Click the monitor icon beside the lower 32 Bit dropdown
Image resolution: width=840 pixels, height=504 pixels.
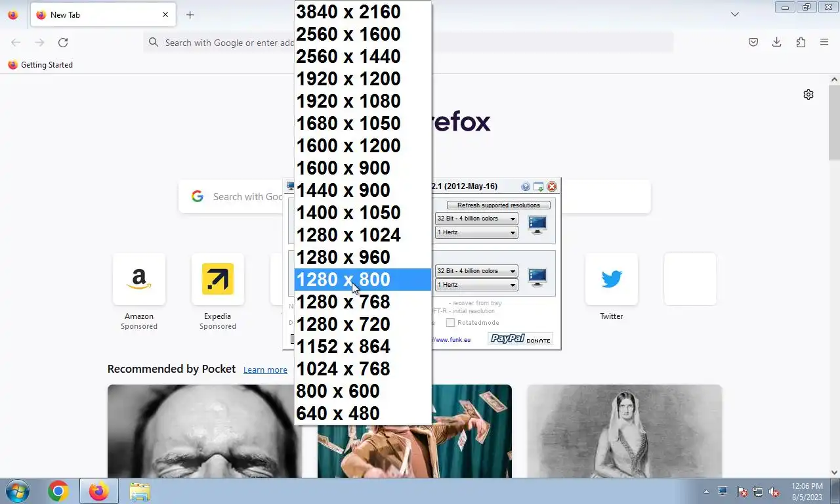pos(537,278)
